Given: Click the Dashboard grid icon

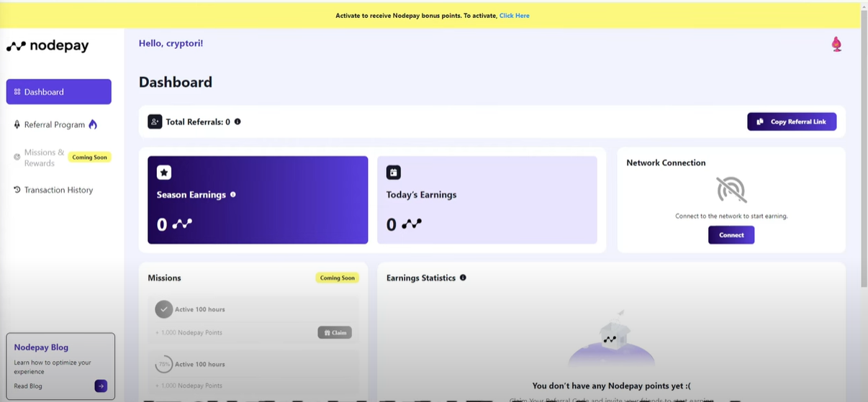Looking at the screenshot, I should (17, 92).
